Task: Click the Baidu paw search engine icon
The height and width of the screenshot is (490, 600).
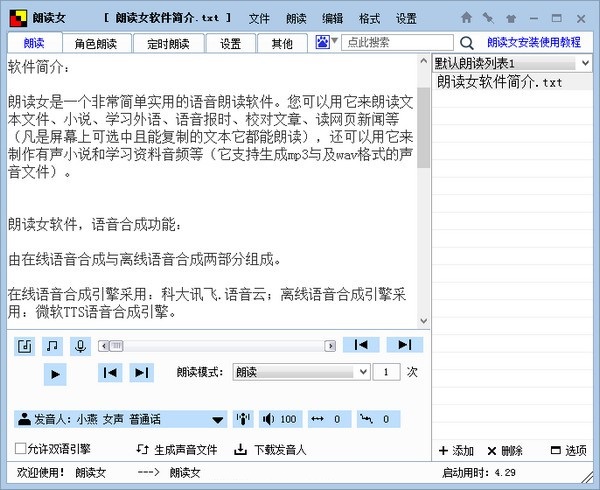Action: click(x=323, y=43)
